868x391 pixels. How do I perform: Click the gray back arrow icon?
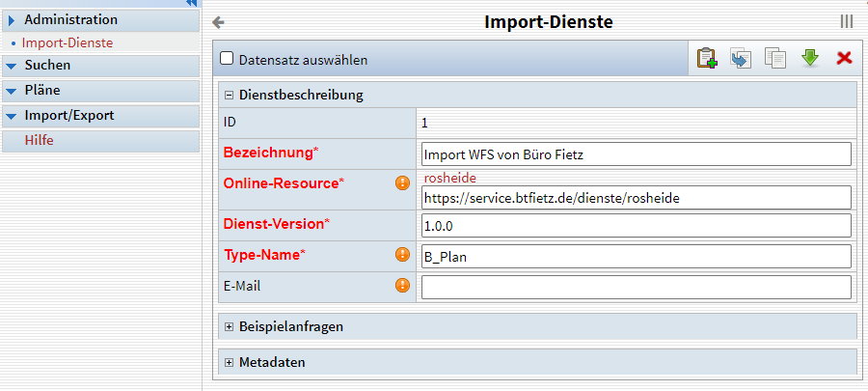tap(219, 22)
